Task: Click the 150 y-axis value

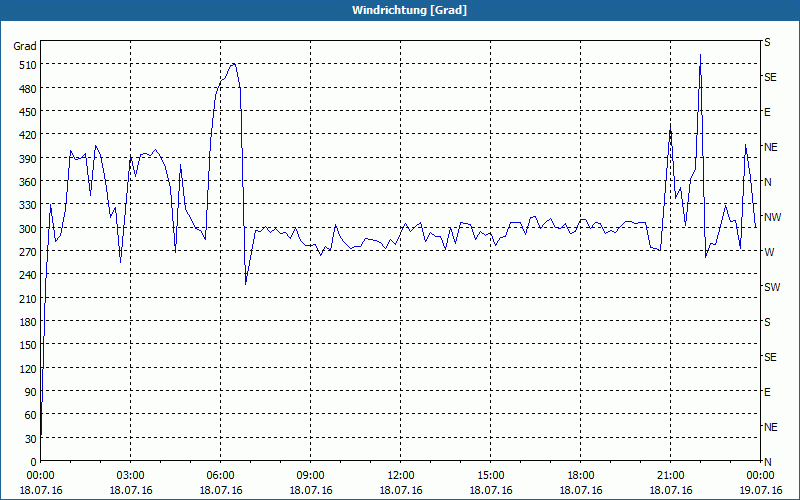Action: (28, 345)
